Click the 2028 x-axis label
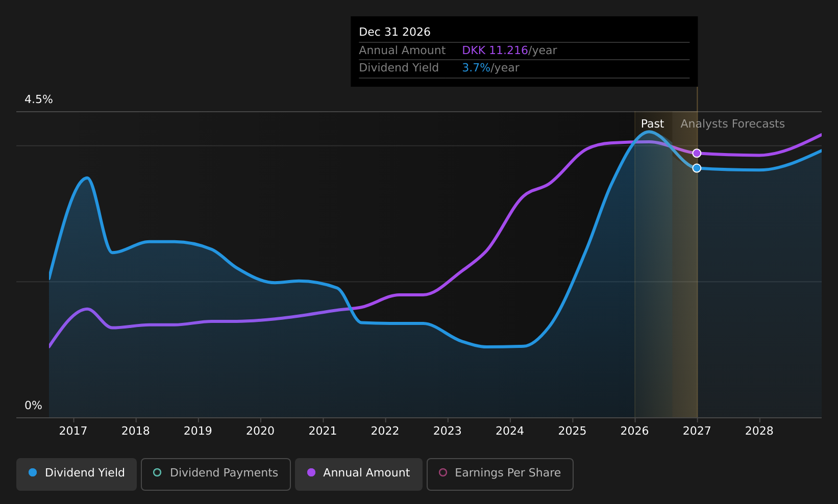Screen dimensions: 838x504 759,431
